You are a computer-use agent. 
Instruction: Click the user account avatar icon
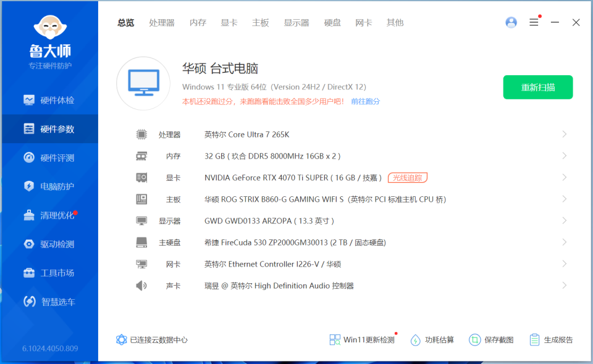pyautogui.click(x=511, y=22)
